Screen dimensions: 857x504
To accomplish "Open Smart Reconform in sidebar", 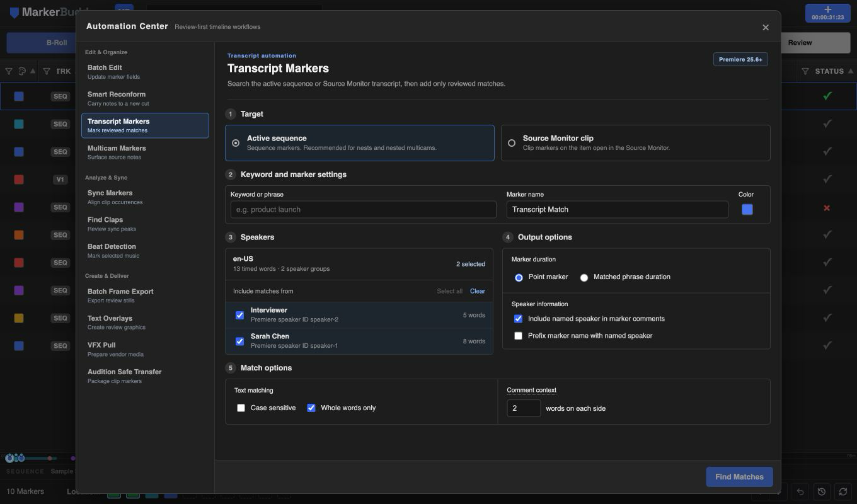I will tap(145, 98).
